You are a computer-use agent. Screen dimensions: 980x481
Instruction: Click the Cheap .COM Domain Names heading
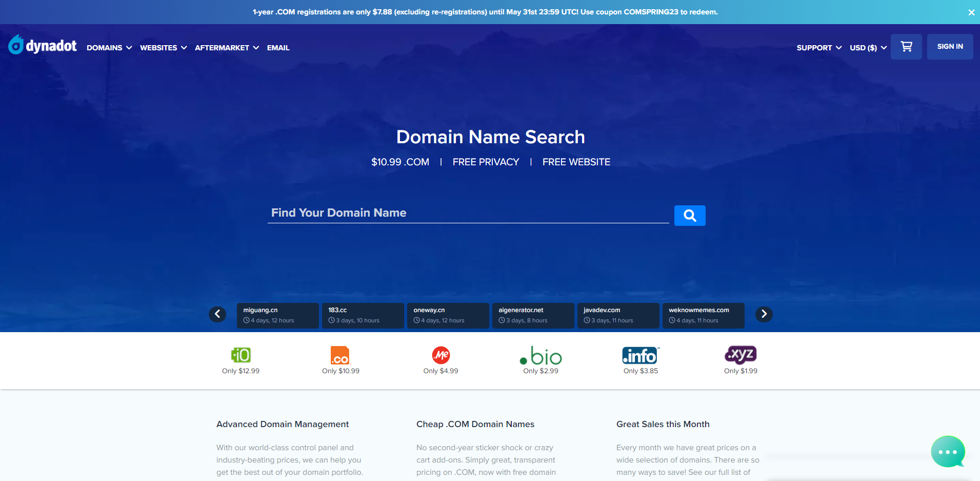click(x=475, y=425)
